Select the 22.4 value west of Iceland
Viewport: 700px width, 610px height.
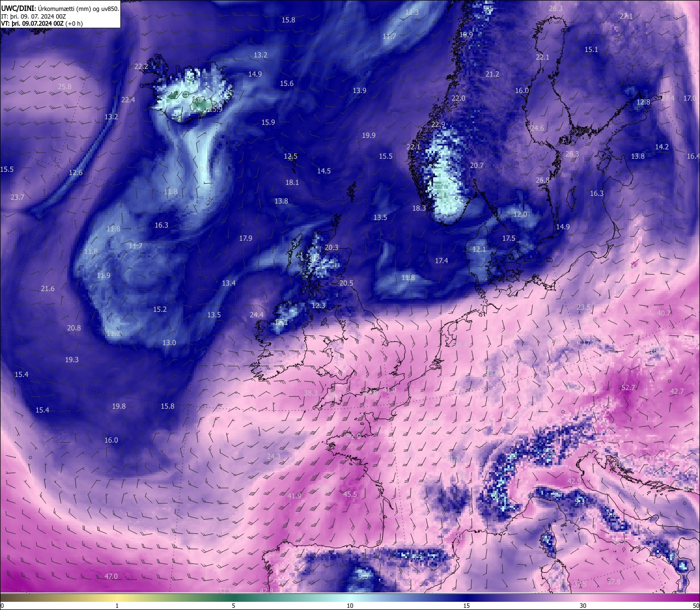point(128,100)
